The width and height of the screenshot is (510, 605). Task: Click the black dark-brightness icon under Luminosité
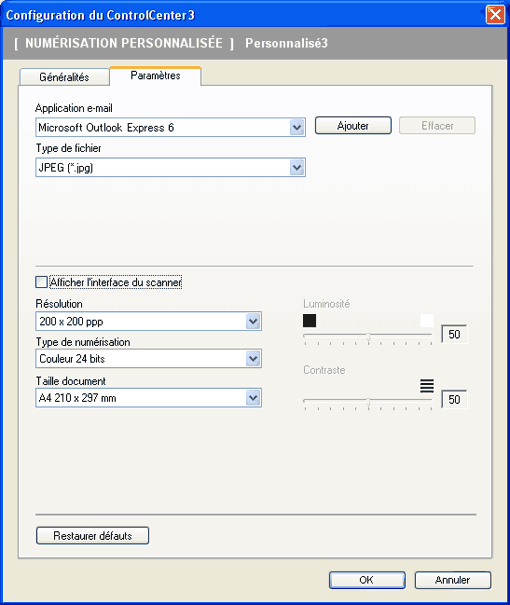click(x=309, y=320)
